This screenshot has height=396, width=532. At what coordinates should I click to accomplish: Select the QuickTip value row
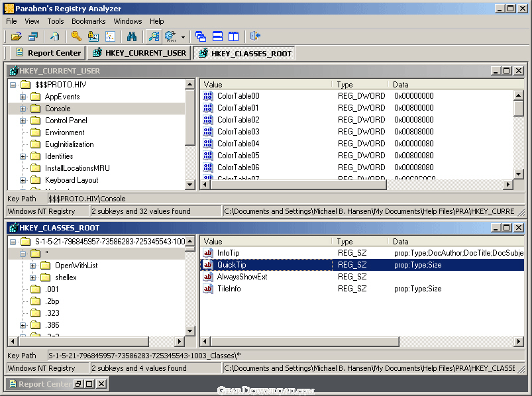(362, 265)
